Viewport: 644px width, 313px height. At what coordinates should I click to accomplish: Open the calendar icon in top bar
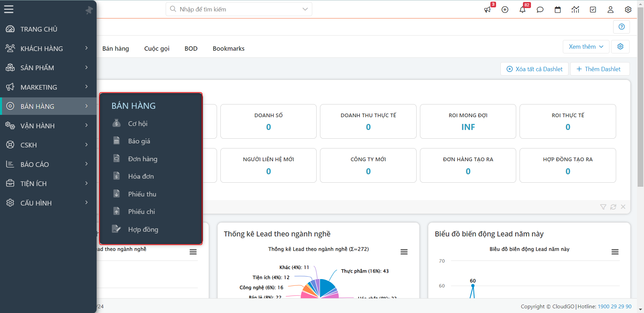click(x=557, y=10)
